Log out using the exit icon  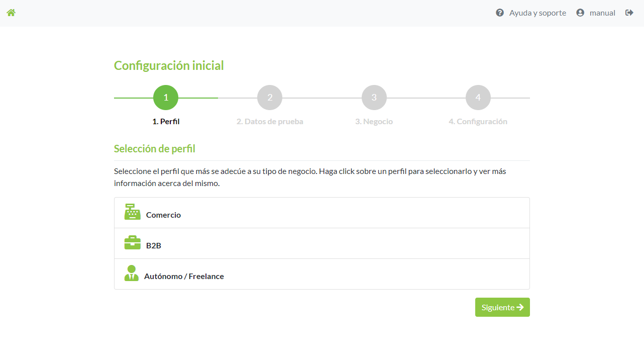(x=629, y=12)
